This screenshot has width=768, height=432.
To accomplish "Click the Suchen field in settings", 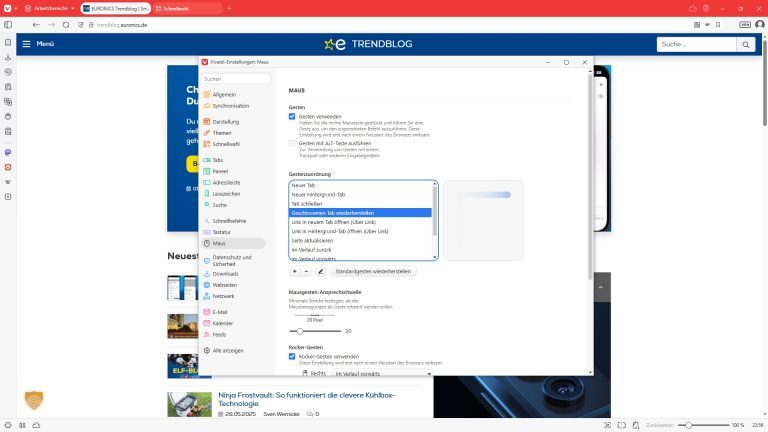I will tap(236, 79).
